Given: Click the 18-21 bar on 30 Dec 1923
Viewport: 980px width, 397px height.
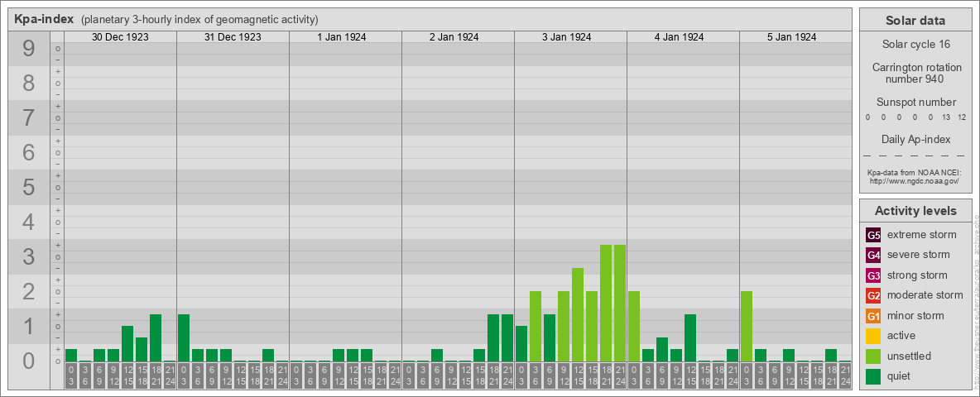Looking at the screenshot, I should (156, 337).
